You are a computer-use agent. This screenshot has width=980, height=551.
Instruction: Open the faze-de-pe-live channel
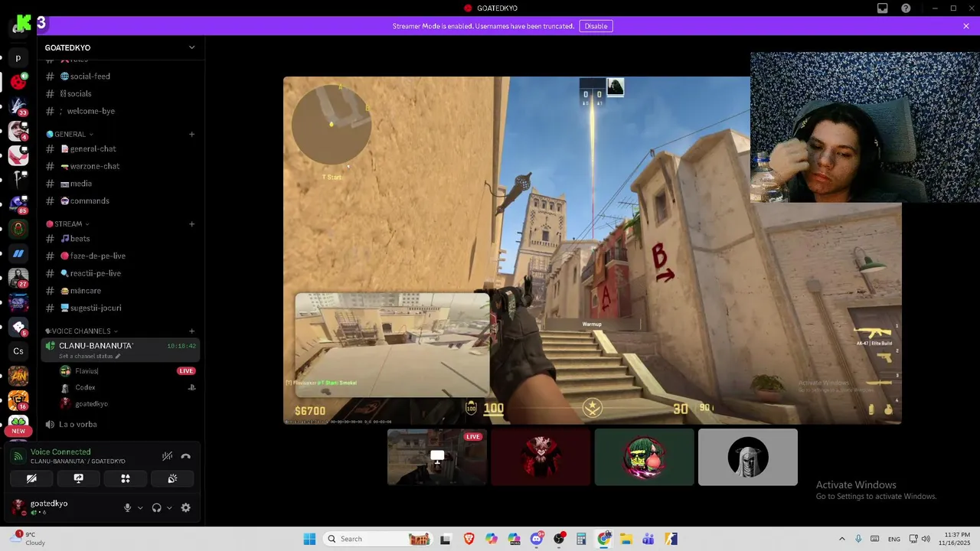[x=120, y=256]
